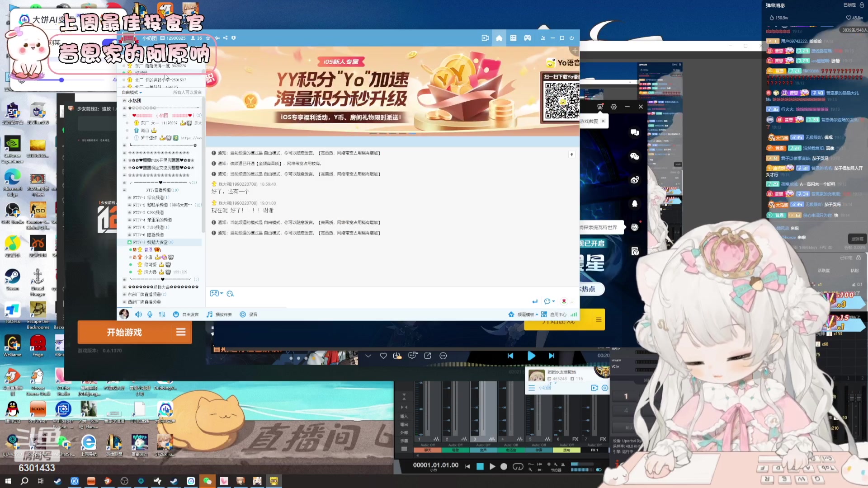Click the home icon in the YY toolbar
The width and height of the screenshot is (868, 488).
pos(499,38)
